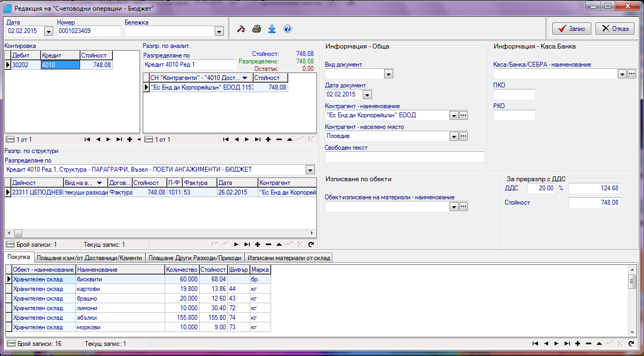Go to last record in Покупка grid navigator
This screenshot has width=644, height=356.
click(x=567, y=344)
